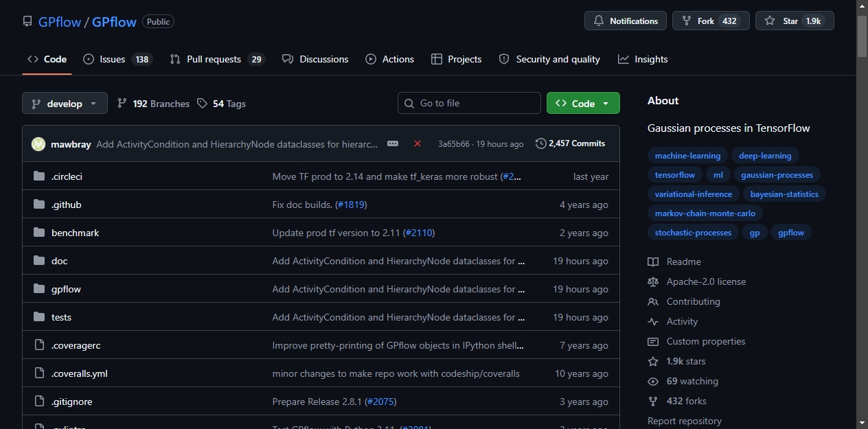The width and height of the screenshot is (868, 429).
Task: Click the eye icon beside 69 watching
Action: [x=653, y=381]
